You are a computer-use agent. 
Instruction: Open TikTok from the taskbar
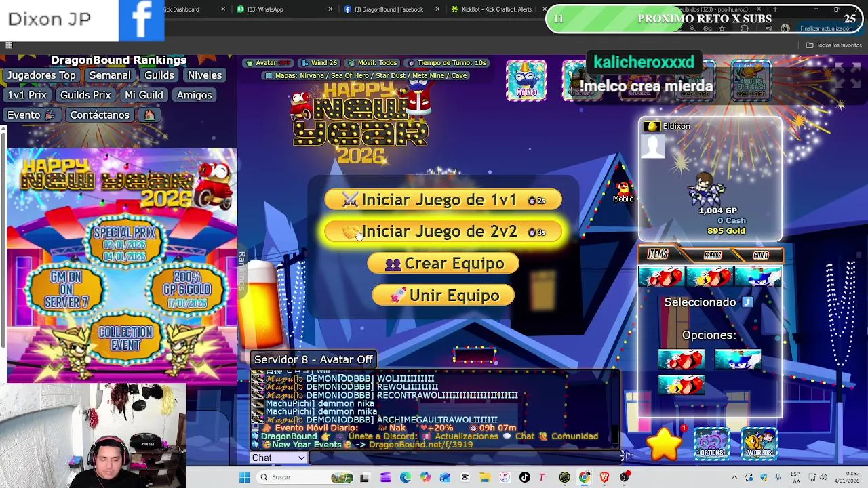[524, 477]
